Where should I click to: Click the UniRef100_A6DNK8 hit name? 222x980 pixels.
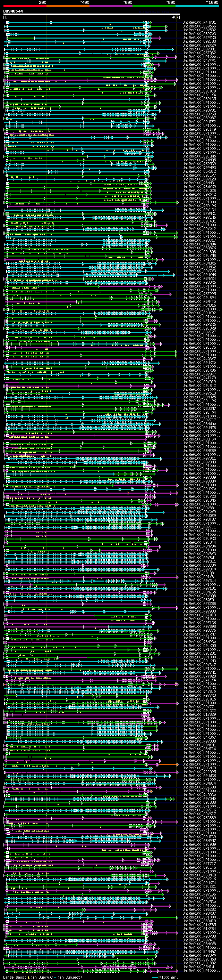click(199, 875)
